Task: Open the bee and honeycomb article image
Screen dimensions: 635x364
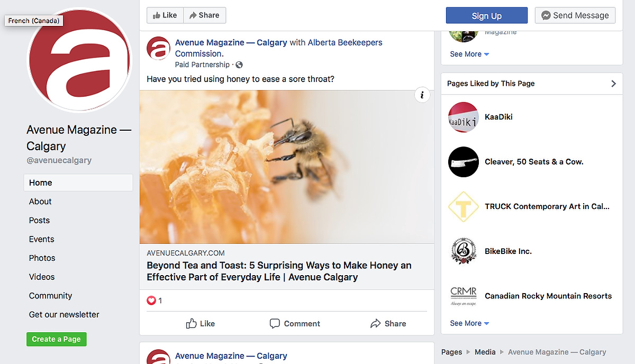Action: point(286,167)
